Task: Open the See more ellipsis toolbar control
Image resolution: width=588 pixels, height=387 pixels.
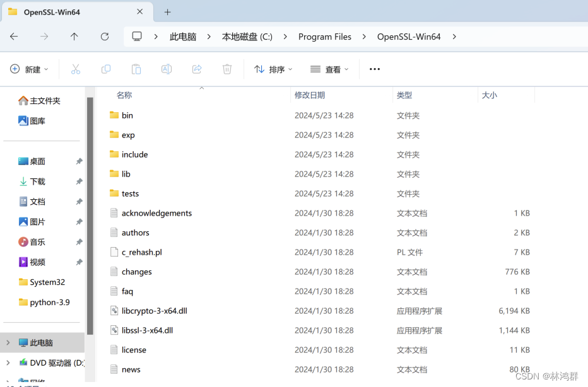Action: click(x=374, y=69)
